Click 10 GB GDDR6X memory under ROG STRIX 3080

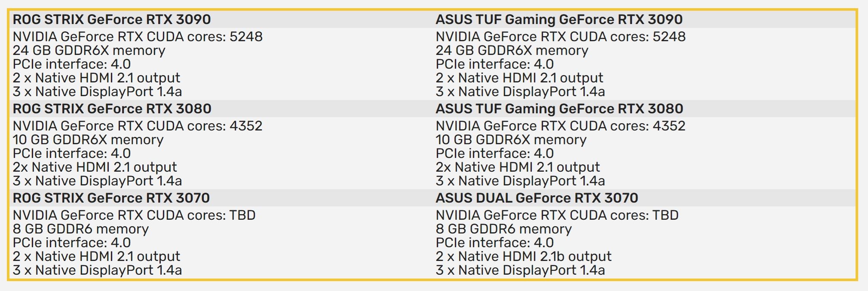[x=88, y=140]
